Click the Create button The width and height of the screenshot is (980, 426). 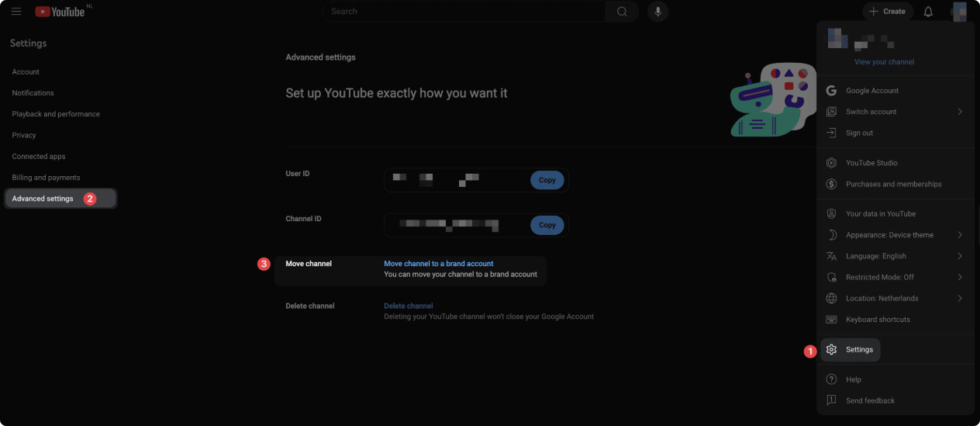888,12
